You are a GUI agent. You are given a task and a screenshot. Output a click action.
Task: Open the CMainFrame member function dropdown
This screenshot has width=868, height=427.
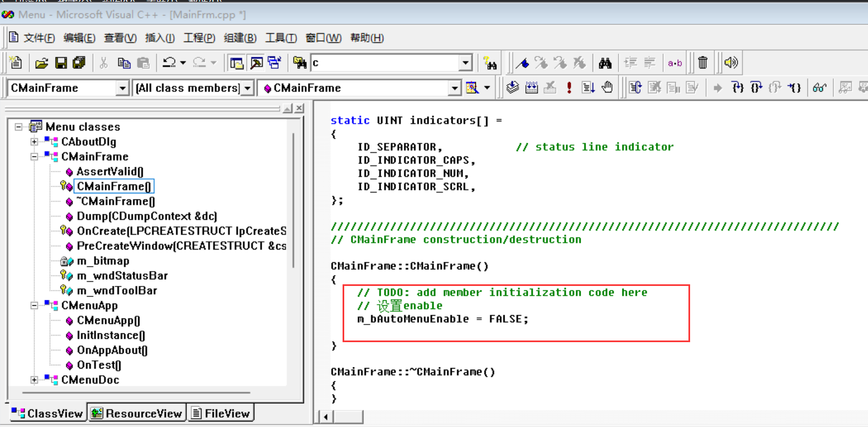pos(454,88)
